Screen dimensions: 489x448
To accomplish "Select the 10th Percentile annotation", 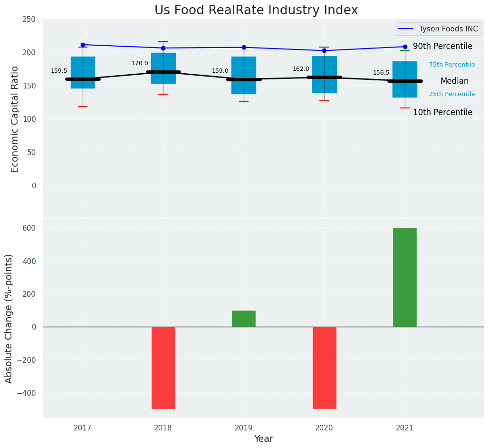I will [442, 113].
